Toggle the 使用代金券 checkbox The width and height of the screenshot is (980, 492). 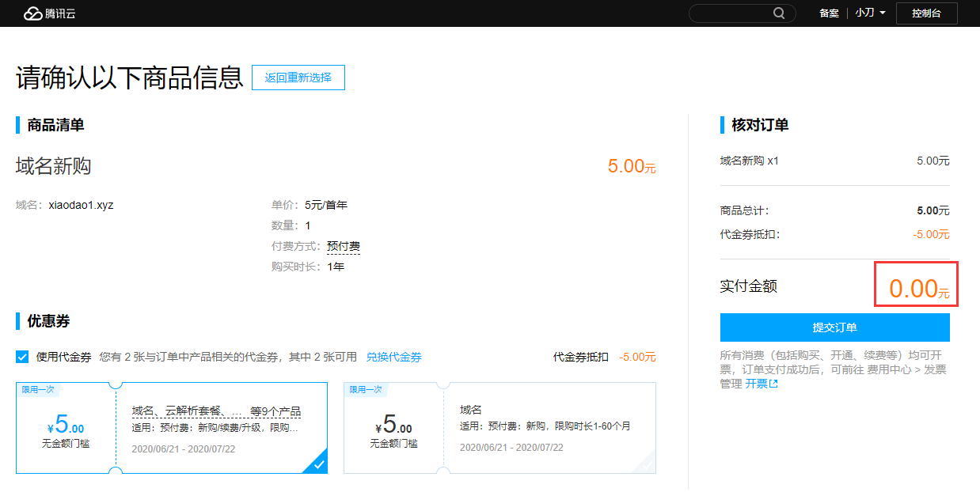(22, 357)
